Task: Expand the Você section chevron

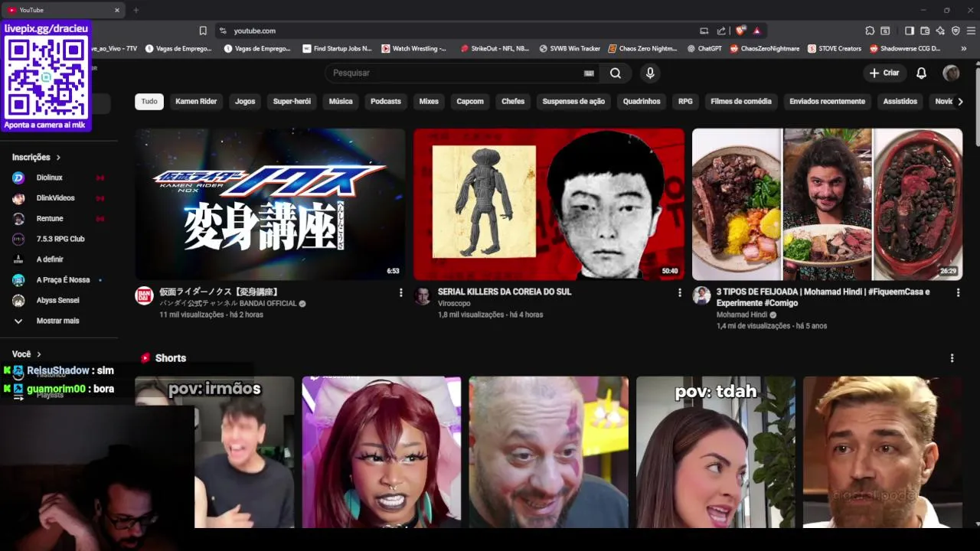Action: [x=39, y=354]
